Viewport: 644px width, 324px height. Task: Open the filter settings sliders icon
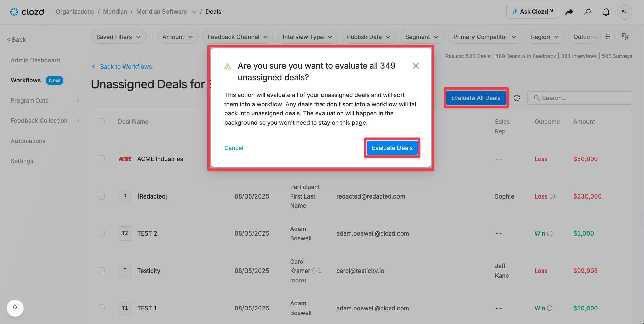(607, 37)
